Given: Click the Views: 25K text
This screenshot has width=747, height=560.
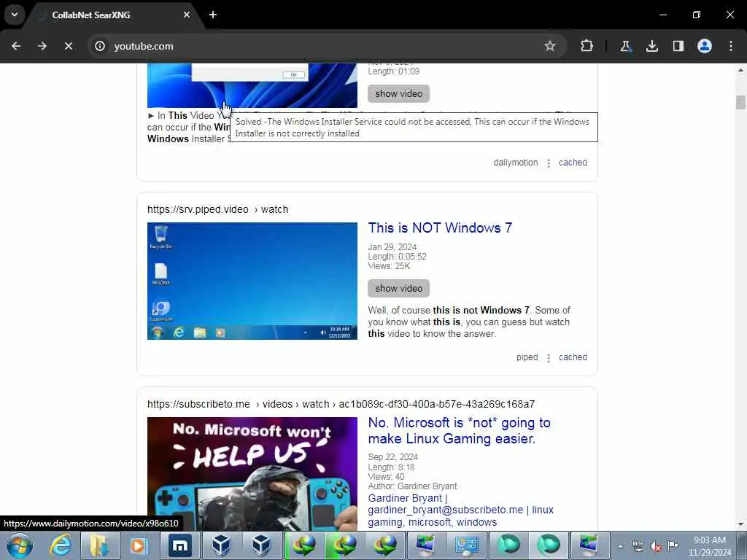Looking at the screenshot, I should click(389, 266).
